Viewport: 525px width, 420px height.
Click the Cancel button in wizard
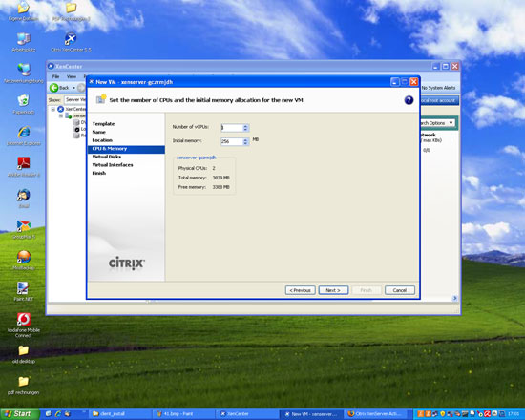click(x=399, y=290)
